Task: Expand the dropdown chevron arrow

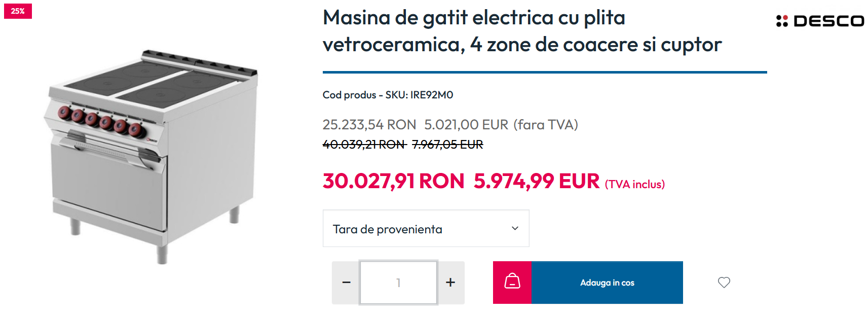Action: click(515, 228)
